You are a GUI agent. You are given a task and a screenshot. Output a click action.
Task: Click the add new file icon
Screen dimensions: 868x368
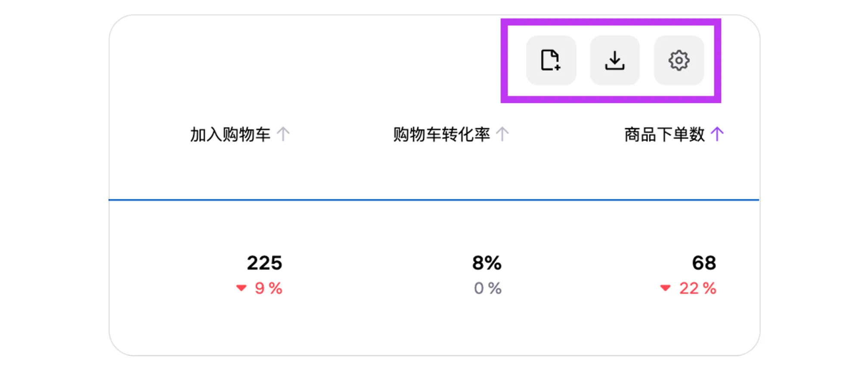(551, 60)
